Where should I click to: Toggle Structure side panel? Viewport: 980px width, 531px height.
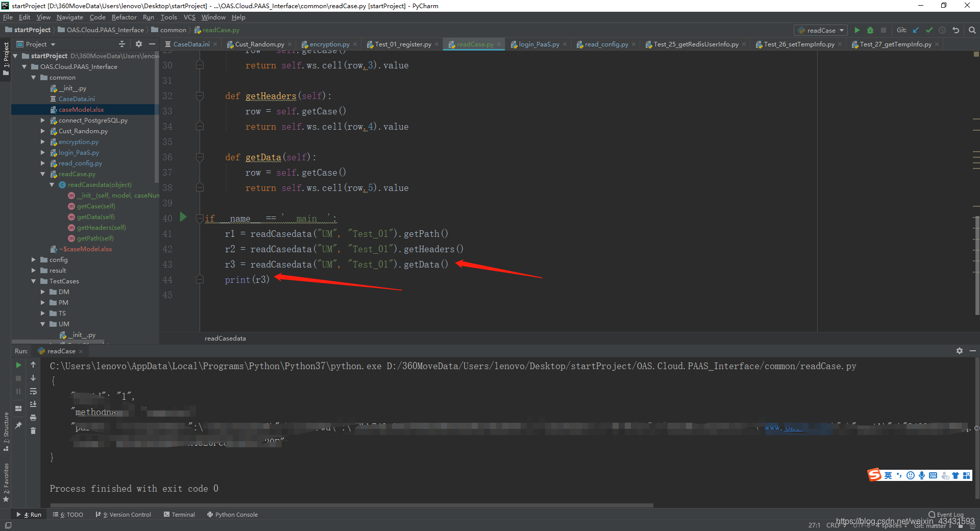6,431
